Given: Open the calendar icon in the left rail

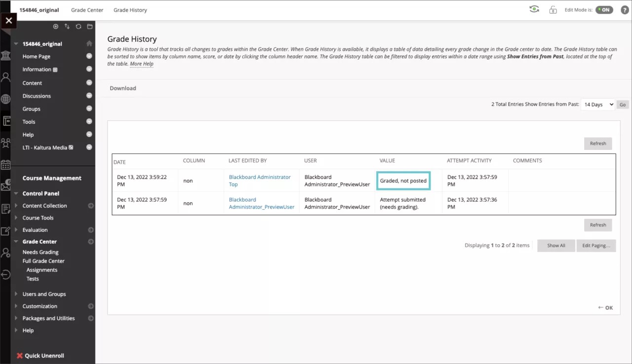Looking at the screenshot, I should click(x=5, y=165).
